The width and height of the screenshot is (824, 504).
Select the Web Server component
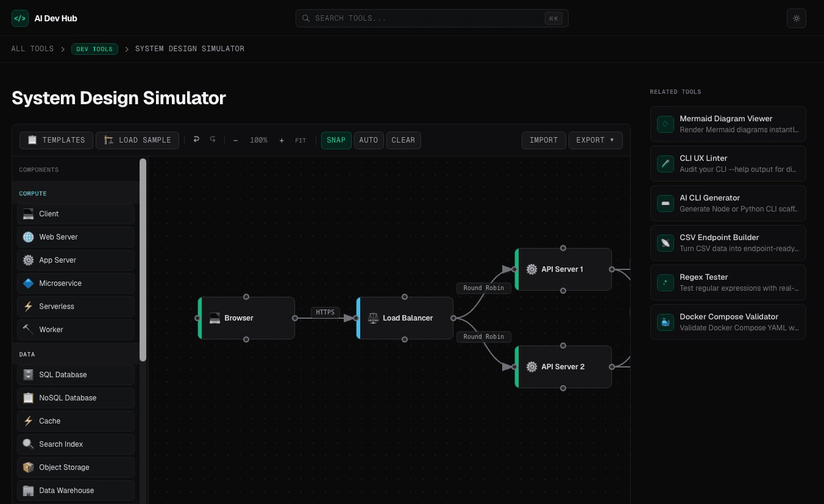pyautogui.click(x=76, y=237)
